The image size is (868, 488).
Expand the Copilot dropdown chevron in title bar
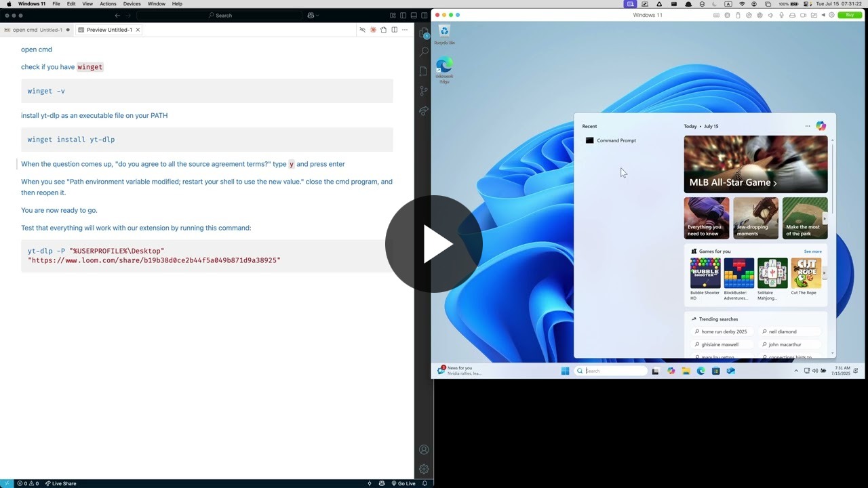pos(319,15)
